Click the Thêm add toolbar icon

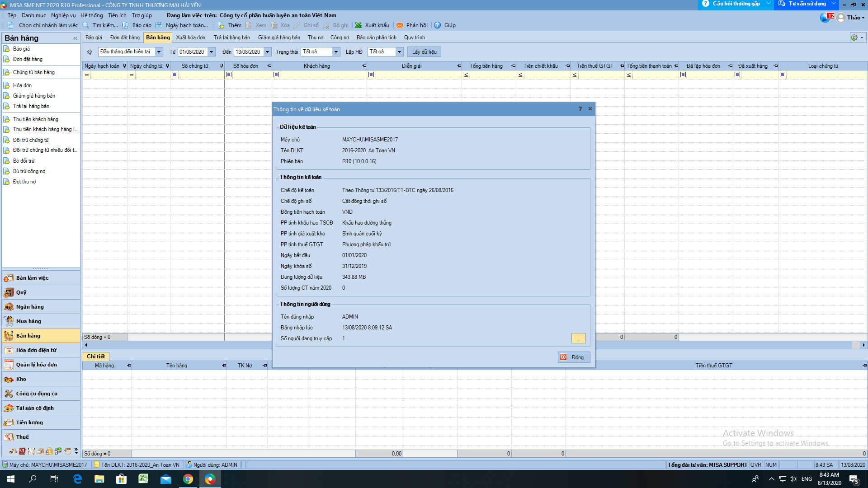point(221,25)
